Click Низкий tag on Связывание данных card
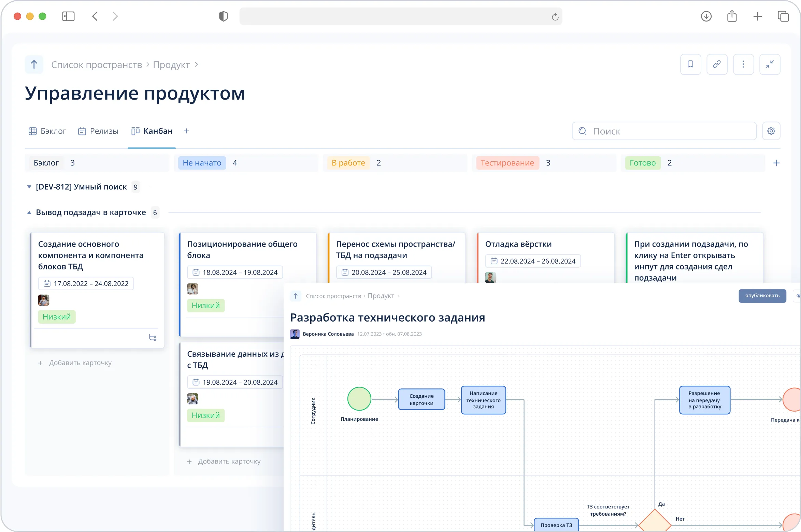This screenshot has width=801, height=532. pyautogui.click(x=206, y=415)
